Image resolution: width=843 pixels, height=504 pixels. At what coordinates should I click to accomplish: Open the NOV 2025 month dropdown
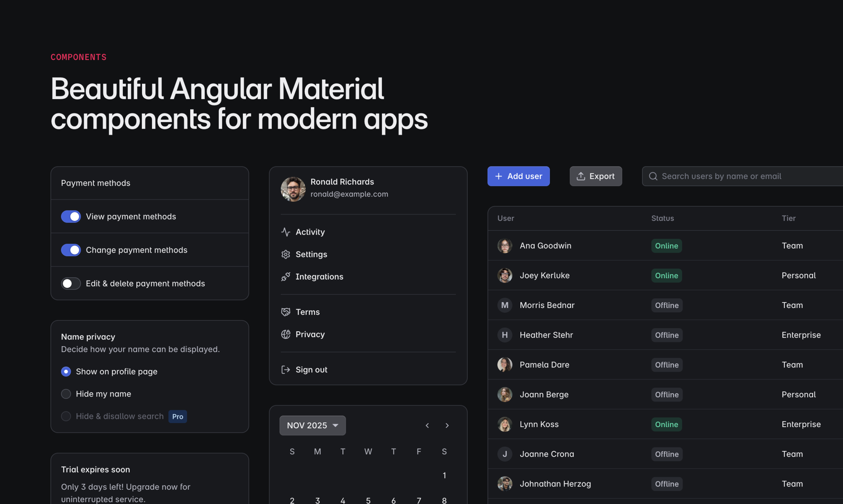point(312,425)
